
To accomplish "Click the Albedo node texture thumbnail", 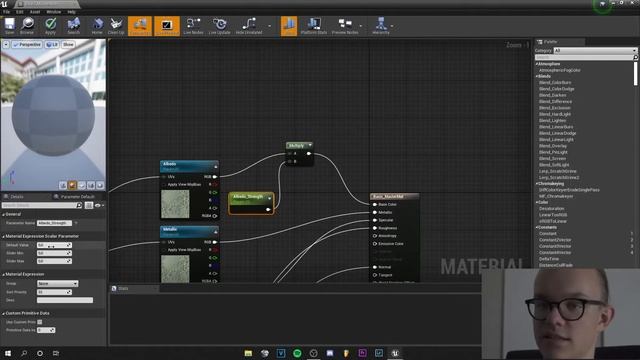I will [x=176, y=204].
